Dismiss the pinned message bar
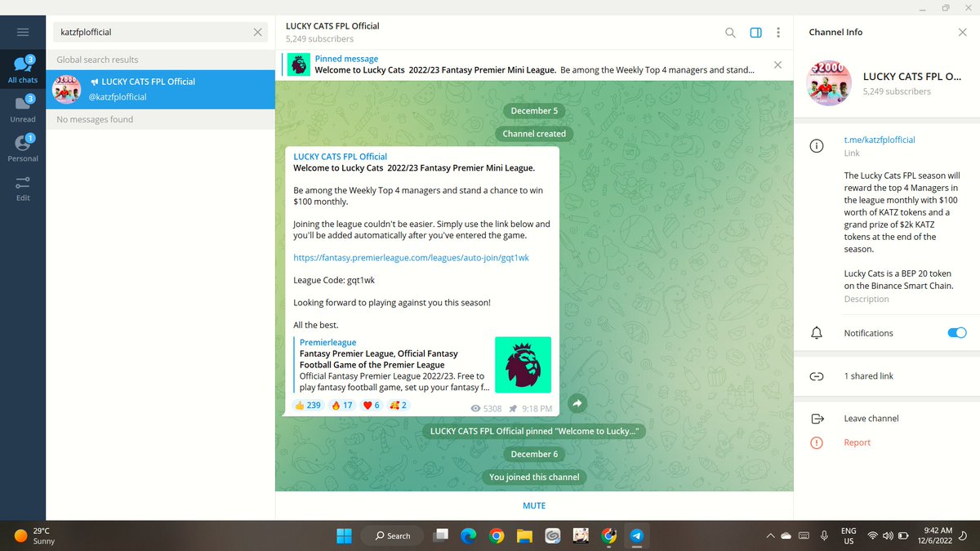Screen dimensions: 980x551 click(777, 64)
